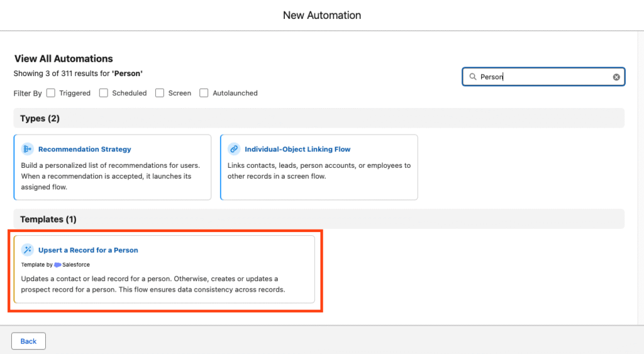The width and height of the screenshot is (644, 354).
Task: Select the Individual-Object Linking Flow description text
Action: (x=319, y=171)
